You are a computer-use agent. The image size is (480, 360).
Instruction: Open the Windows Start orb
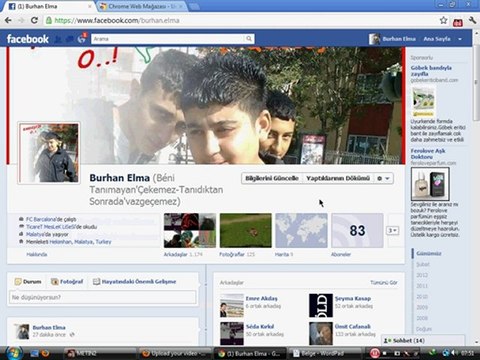click(13, 353)
